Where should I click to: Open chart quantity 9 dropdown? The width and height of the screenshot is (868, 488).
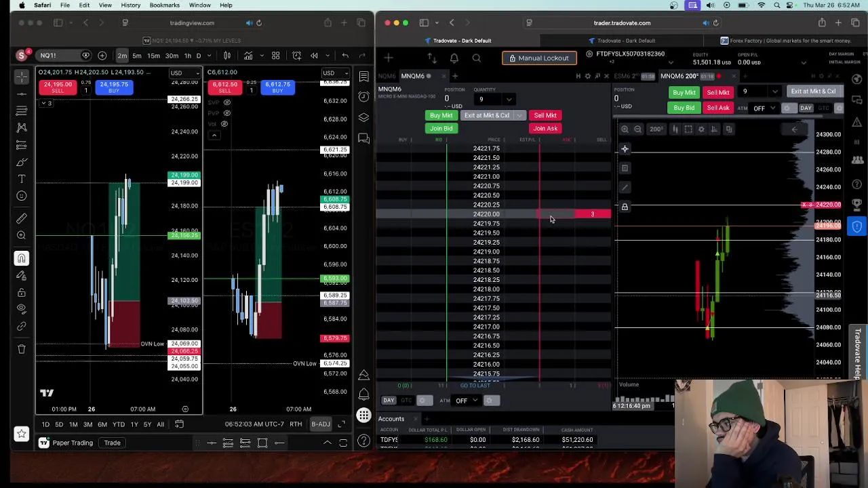click(x=775, y=91)
